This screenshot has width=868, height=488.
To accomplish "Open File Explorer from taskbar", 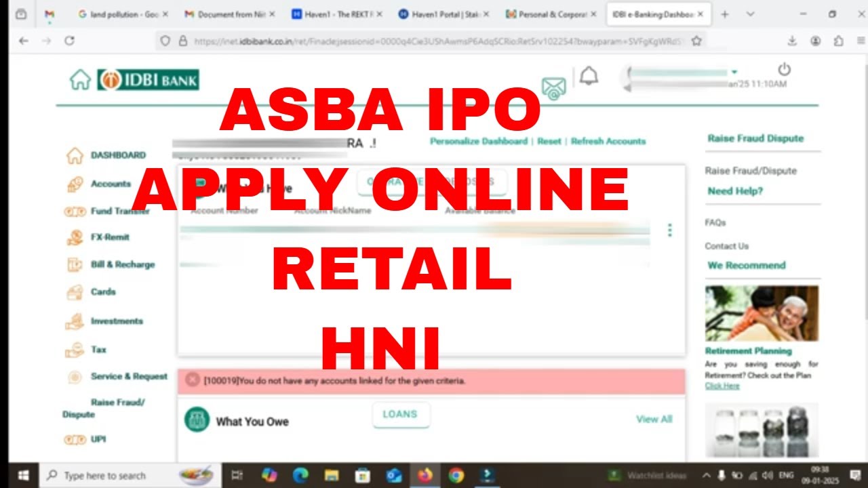I will 331,475.
